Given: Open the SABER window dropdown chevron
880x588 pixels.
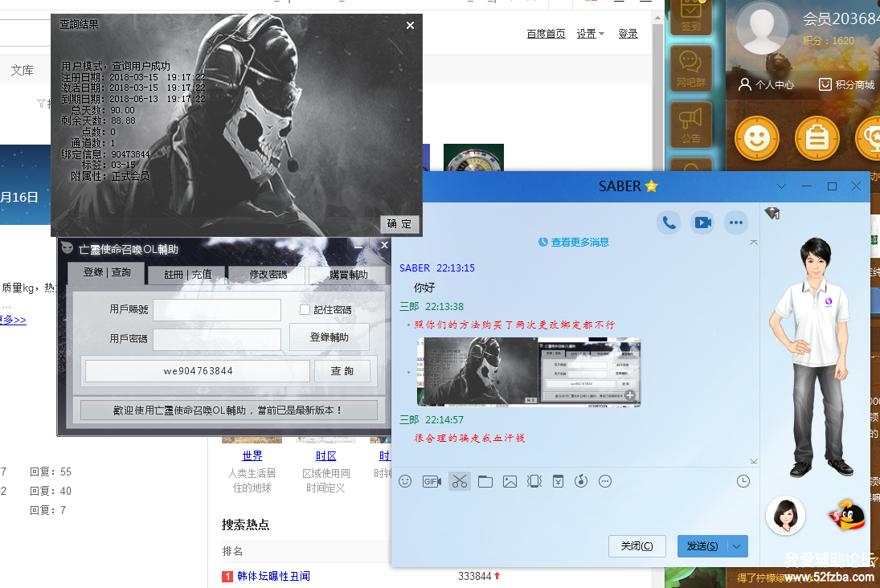Looking at the screenshot, I should click(x=781, y=186).
